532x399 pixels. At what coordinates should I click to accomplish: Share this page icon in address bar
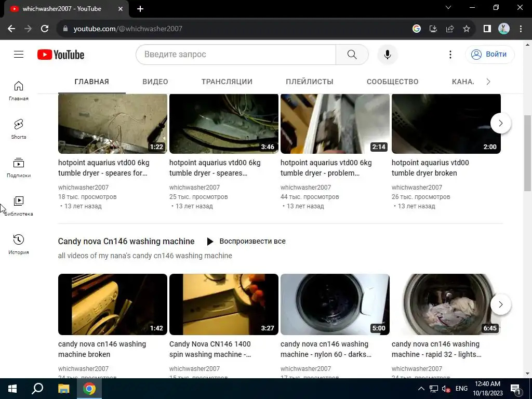click(x=450, y=29)
